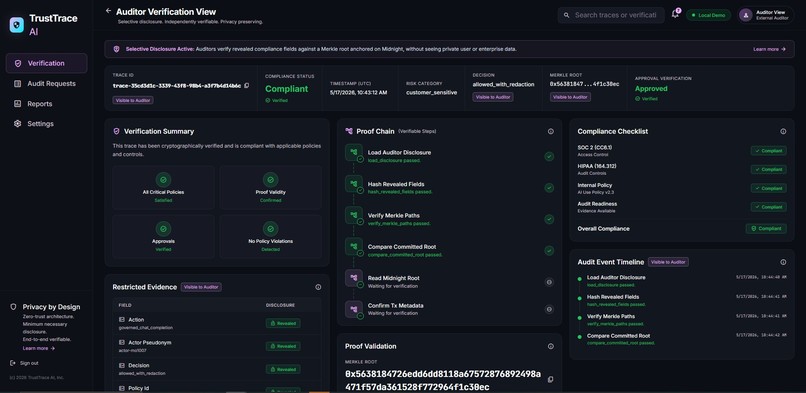Click the Revealed badge for Decision field
The image size is (806, 393).
pyautogui.click(x=283, y=369)
